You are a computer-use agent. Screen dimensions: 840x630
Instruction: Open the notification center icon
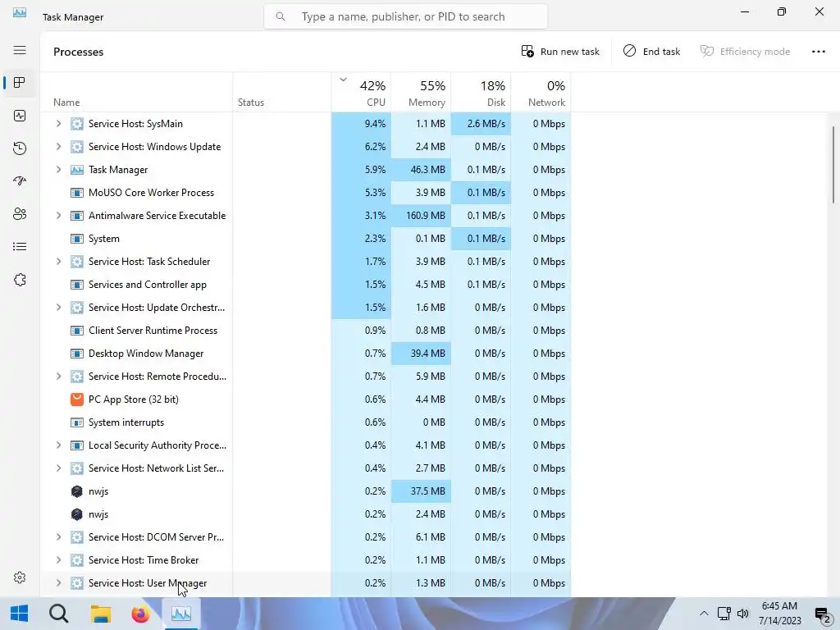tap(822, 614)
